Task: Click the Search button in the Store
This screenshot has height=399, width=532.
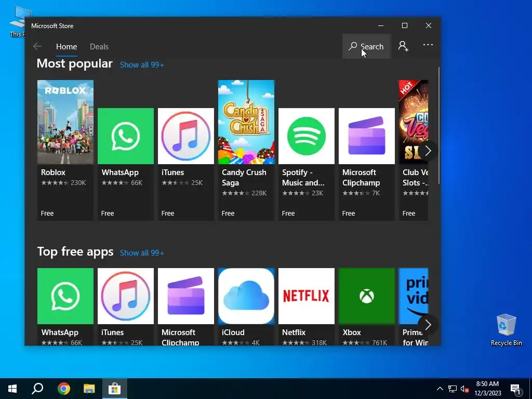Action: tap(366, 46)
